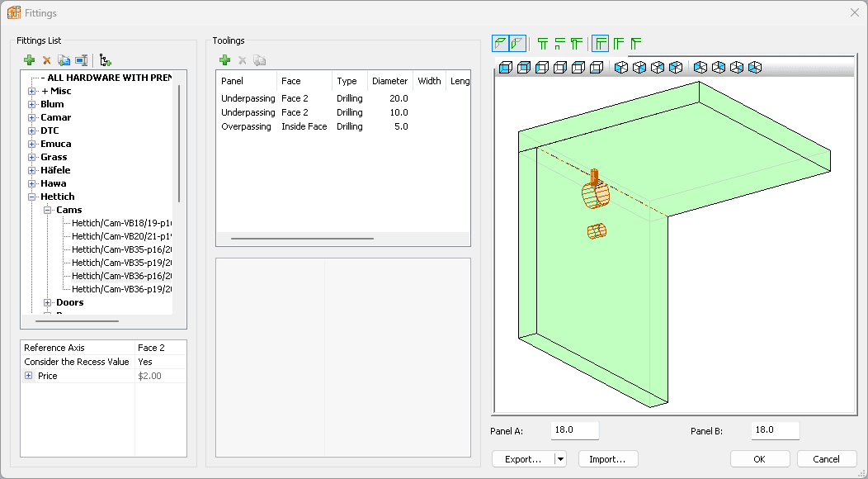This screenshot has height=479, width=868.
Task: Click the Import... button
Action: [x=607, y=459]
